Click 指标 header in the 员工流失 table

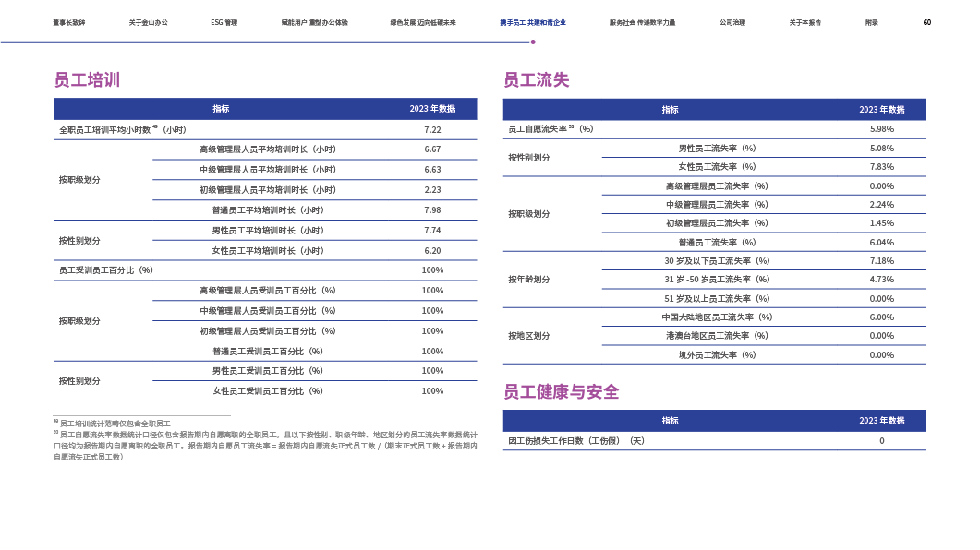(x=670, y=110)
